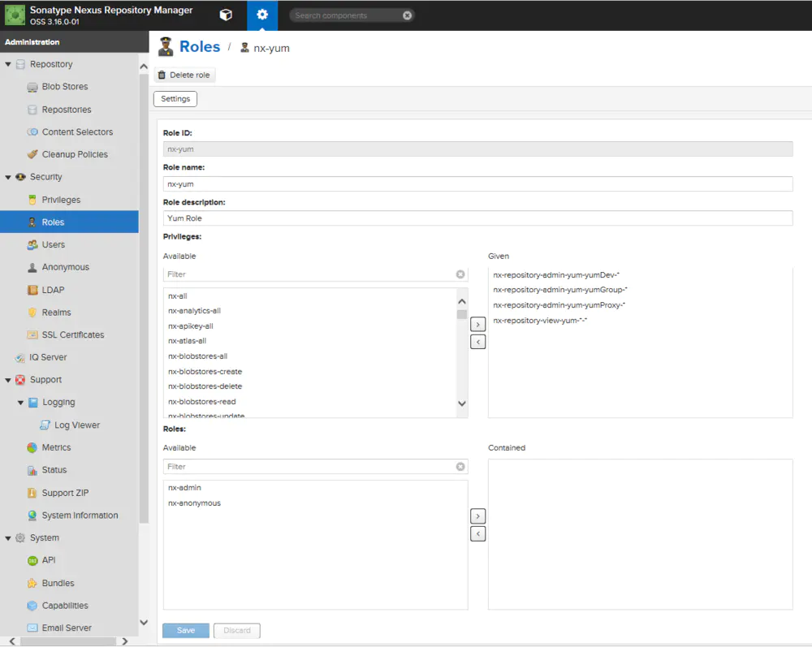Click the Support ZIP icon
812x647 pixels.
tap(32, 493)
